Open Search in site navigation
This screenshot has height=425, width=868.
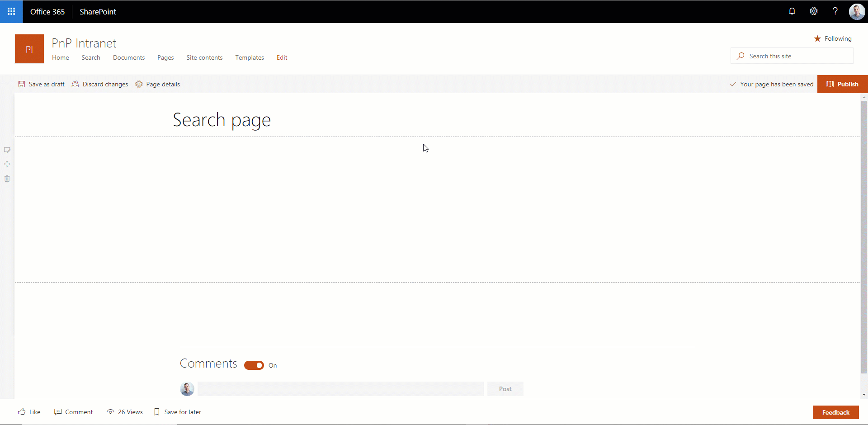[x=91, y=57]
